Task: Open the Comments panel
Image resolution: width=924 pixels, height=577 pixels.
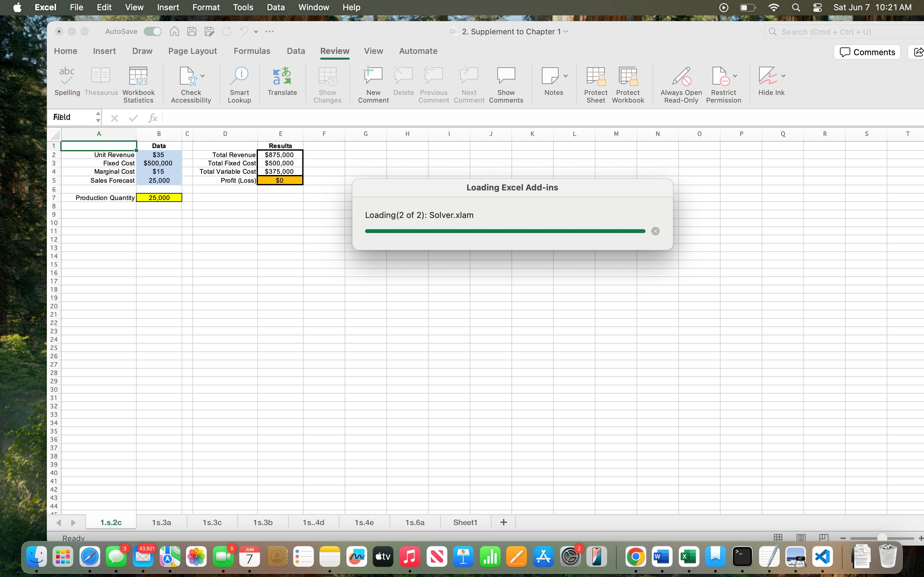Action: [x=867, y=52]
